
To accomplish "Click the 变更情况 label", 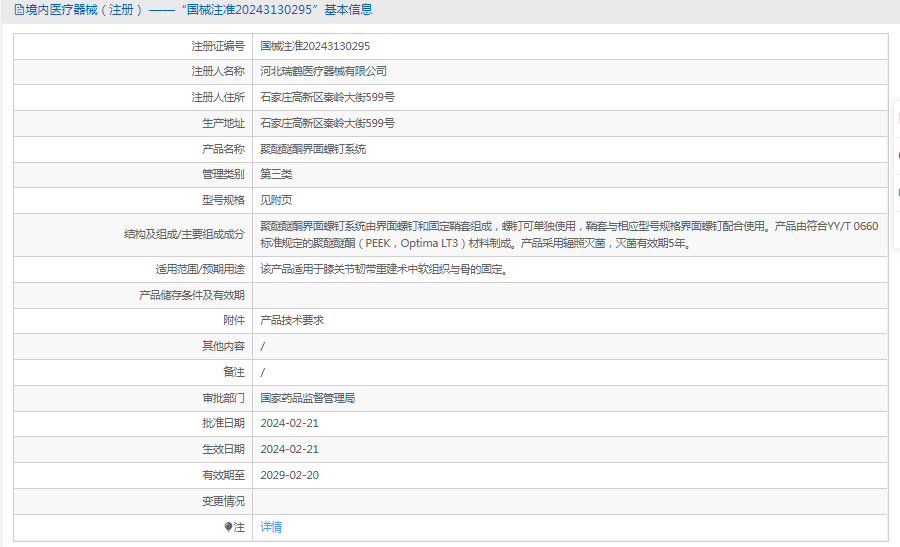I will point(223,501).
